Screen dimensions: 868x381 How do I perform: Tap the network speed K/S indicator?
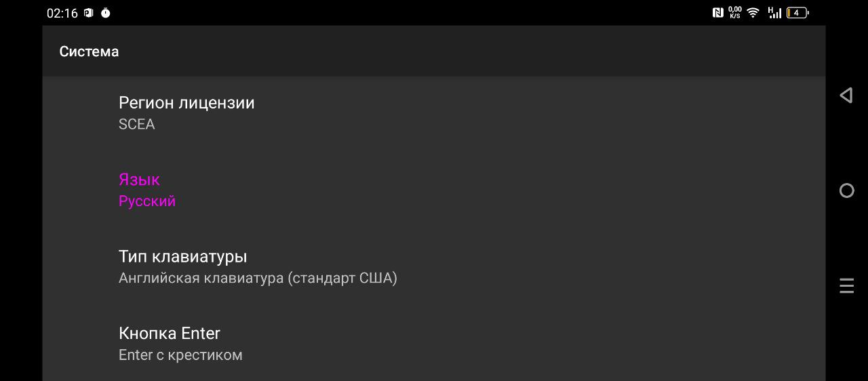tap(735, 12)
